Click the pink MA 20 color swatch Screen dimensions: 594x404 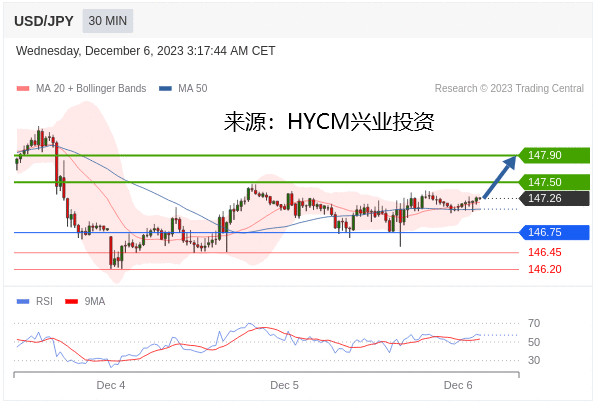[23, 89]
